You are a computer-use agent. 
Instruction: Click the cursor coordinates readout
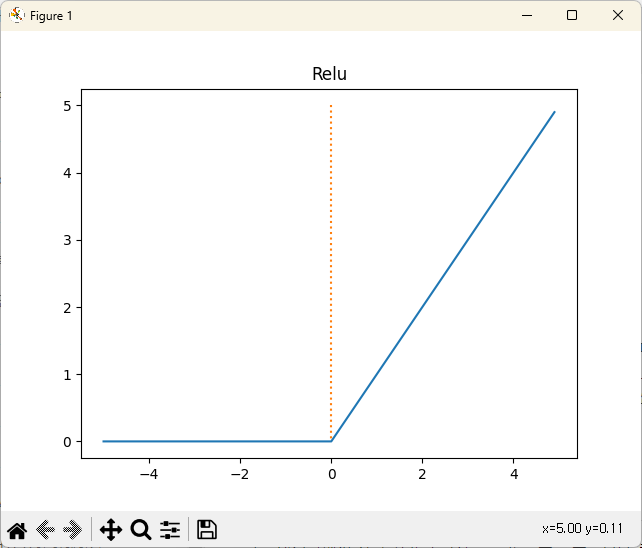click(582, 528)
